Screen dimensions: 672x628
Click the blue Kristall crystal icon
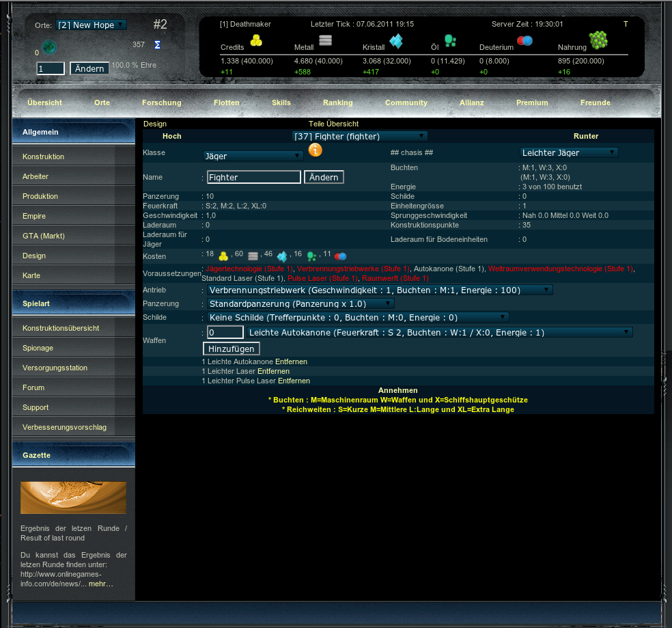coord(396,42)
